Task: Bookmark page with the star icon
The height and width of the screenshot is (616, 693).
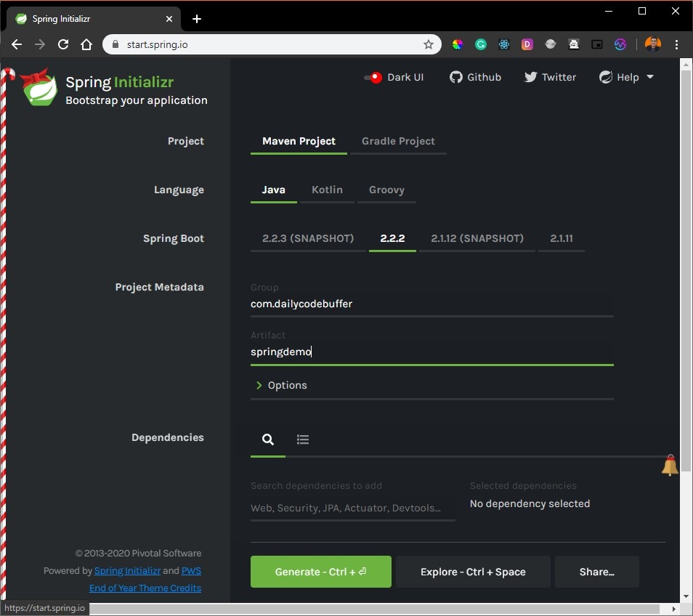Action: (429, 44)
